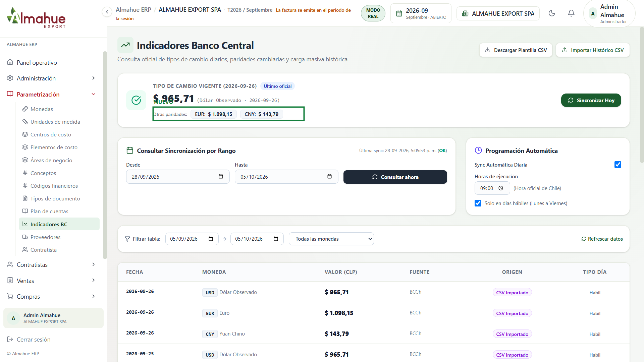Open Centros de costo
This screenshot has width=644, height=362.
click(59, 134)
